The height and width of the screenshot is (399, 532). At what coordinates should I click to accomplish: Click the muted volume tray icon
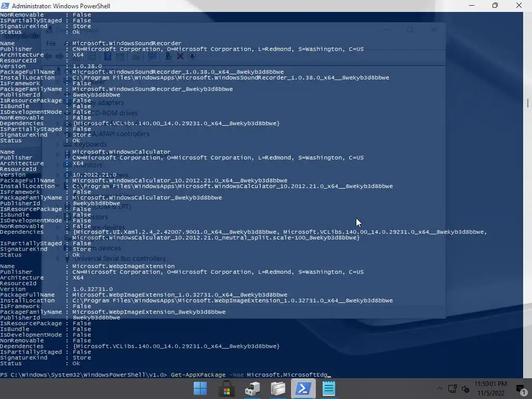pos(465,389)
